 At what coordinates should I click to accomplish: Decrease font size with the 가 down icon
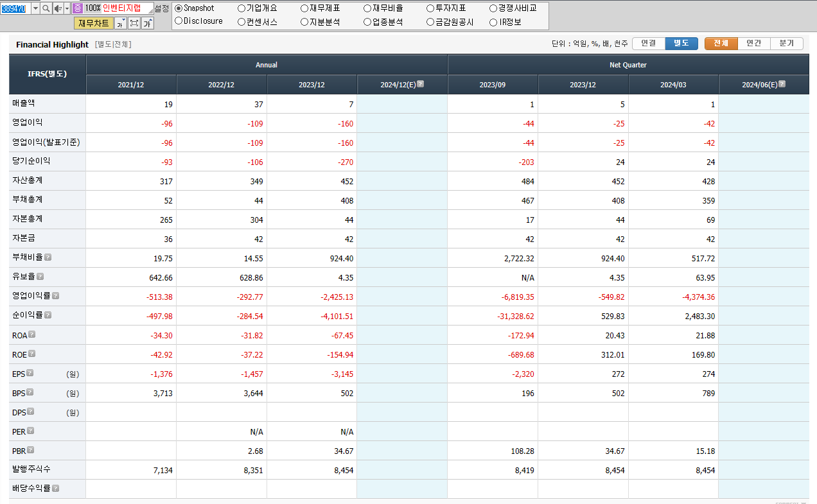pos(120,23)
